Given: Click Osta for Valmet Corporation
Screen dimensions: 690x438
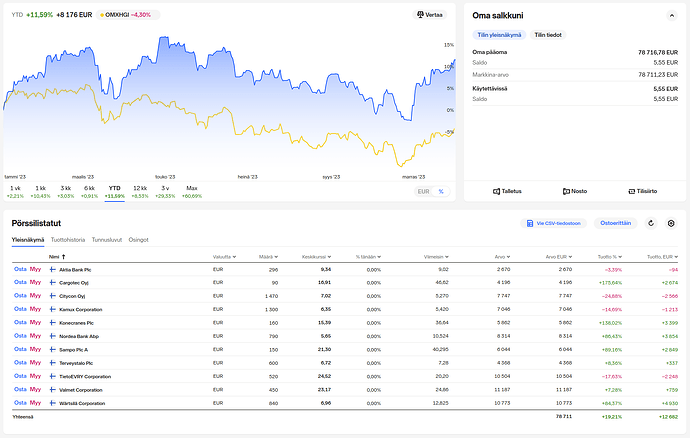Looking at the screenshot, I should (20, 390).
